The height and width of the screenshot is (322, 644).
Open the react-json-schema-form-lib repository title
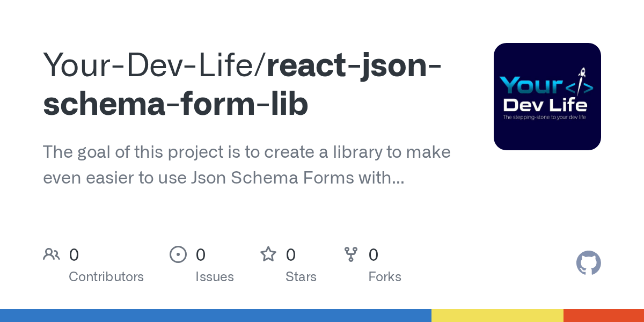[x=243, y=84]
